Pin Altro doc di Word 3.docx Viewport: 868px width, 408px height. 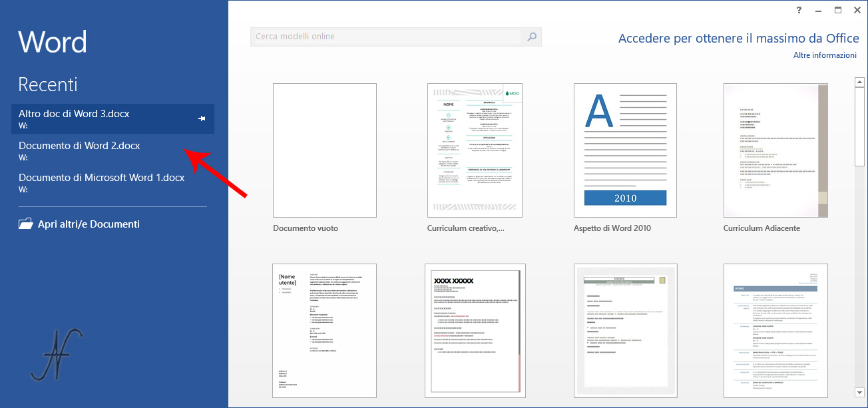[x=202, y=118]
